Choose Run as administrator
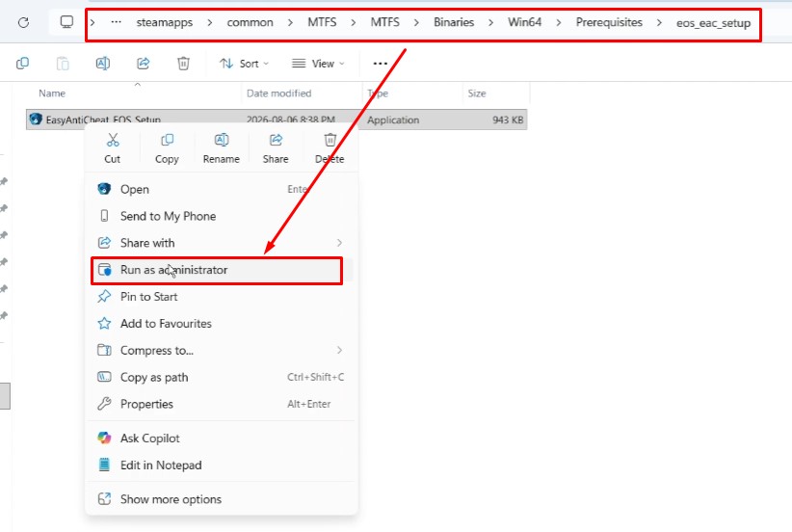Image resolution: width=792 pixels, height=532 pixels. [222, 270]
